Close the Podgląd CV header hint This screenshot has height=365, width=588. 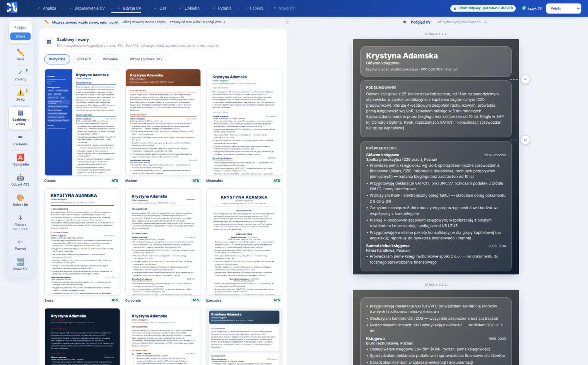(485, 22)
